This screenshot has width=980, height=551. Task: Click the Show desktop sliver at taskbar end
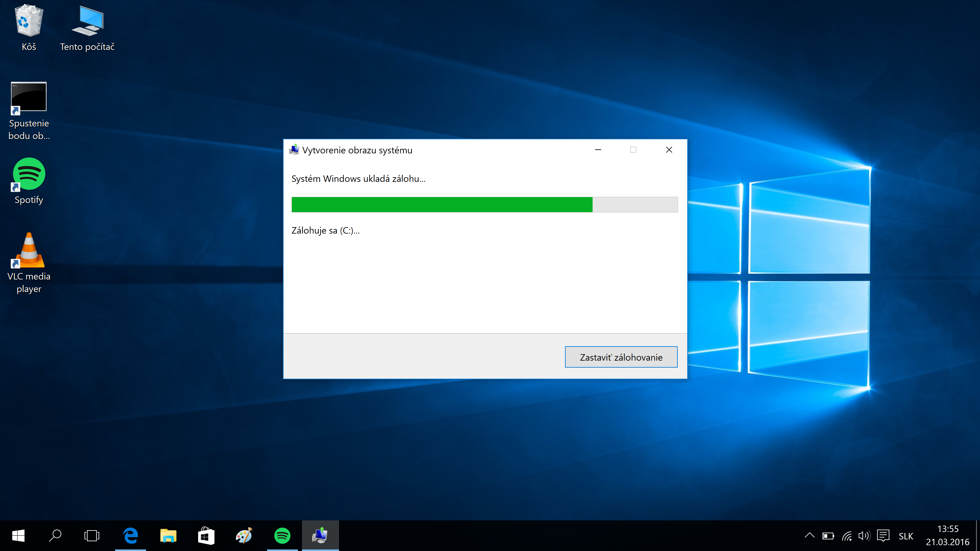point(978,536)
